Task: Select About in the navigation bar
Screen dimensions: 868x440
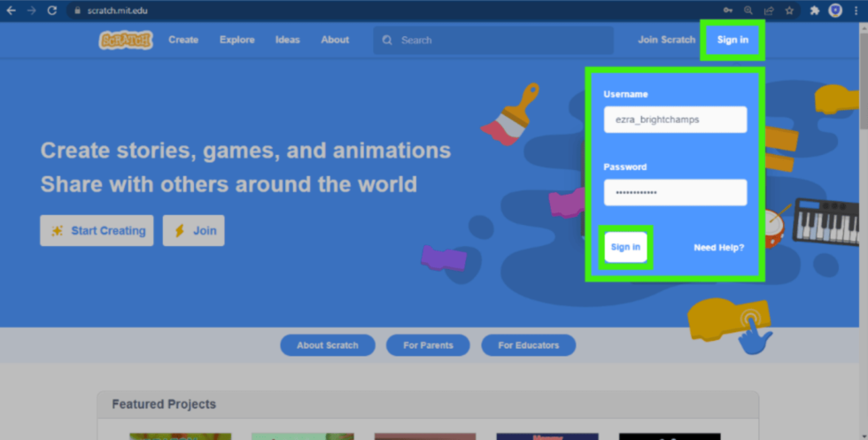Action: point(335,40)
